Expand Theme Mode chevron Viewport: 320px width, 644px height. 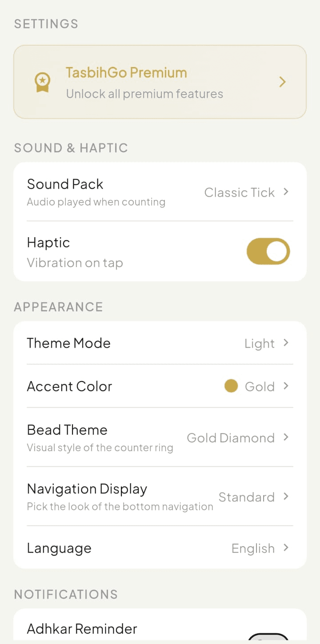pos(286,343)
